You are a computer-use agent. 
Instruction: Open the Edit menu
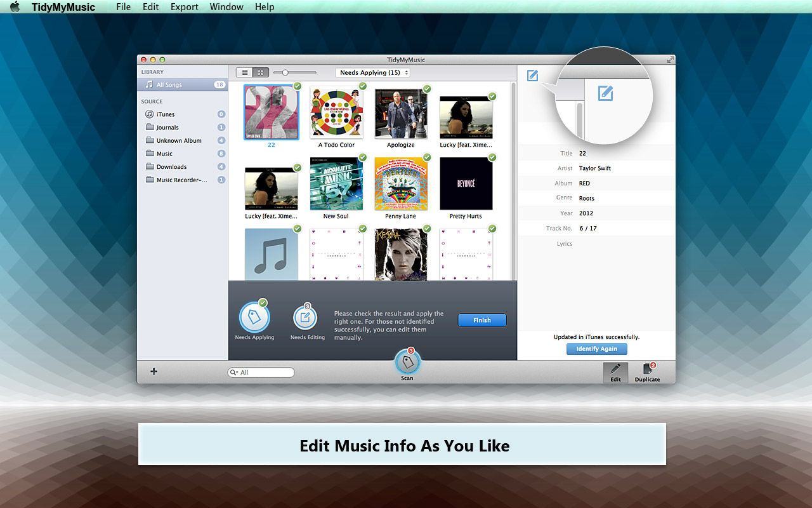pyautogui.click(x=151, y=7)
